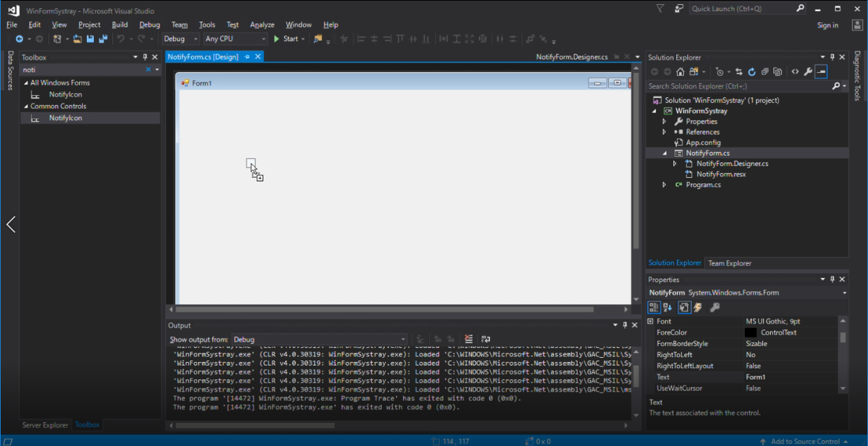Open the Analyze menu
Screen dimensions: 868x446
262,25
